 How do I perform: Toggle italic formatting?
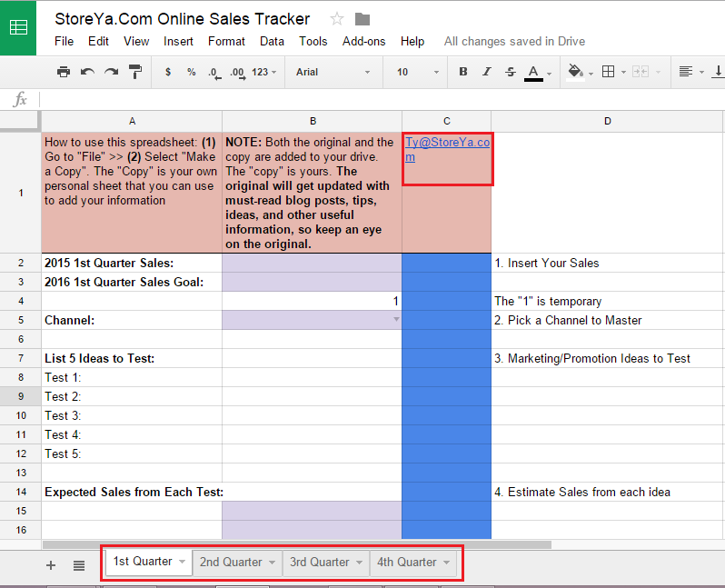click(487, 72)
